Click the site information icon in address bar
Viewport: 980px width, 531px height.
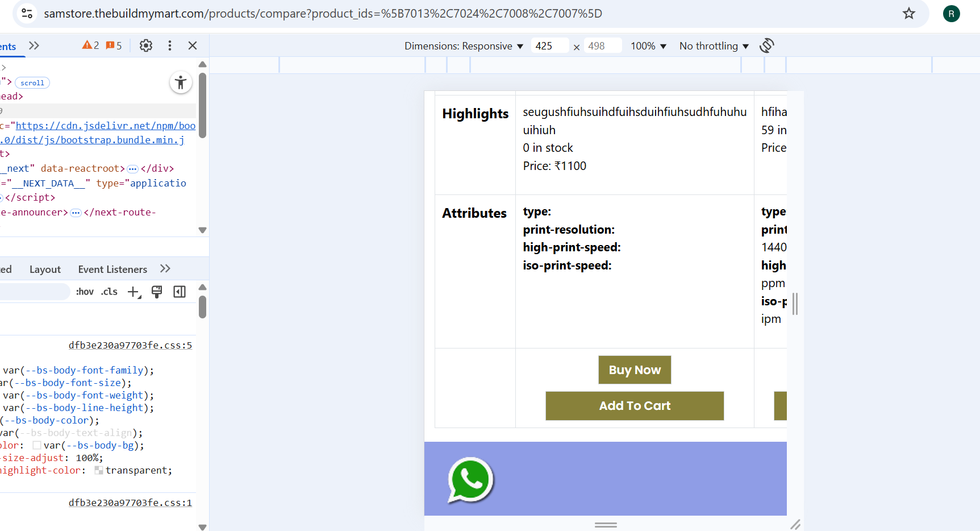[x=27, y=13]
